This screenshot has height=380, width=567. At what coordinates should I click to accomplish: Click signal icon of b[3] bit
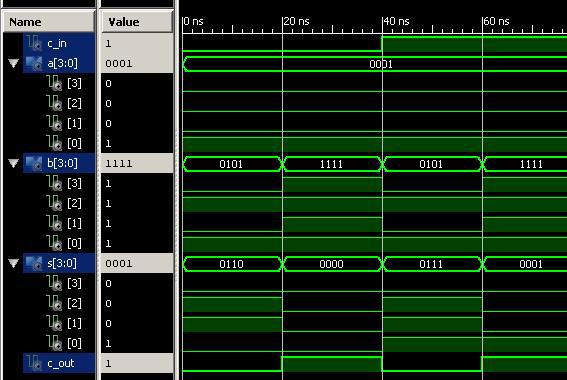pyautogui.click(x=55, y=183)
